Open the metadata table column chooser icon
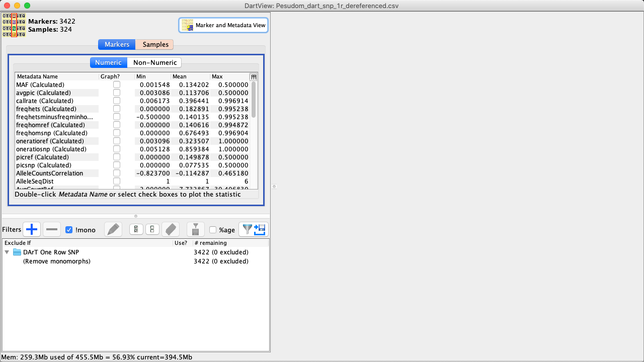Screen dimensions: 644x362 (x=254, y=77)
